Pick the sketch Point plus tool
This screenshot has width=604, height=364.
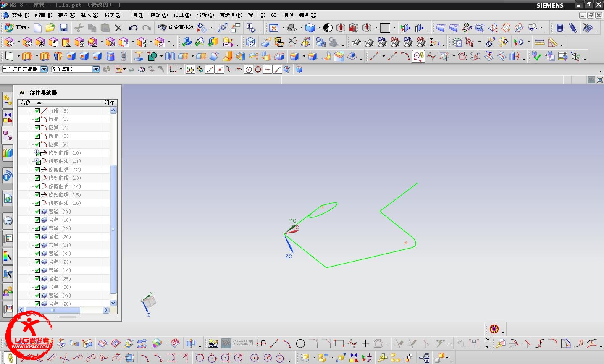pos(365,343)
